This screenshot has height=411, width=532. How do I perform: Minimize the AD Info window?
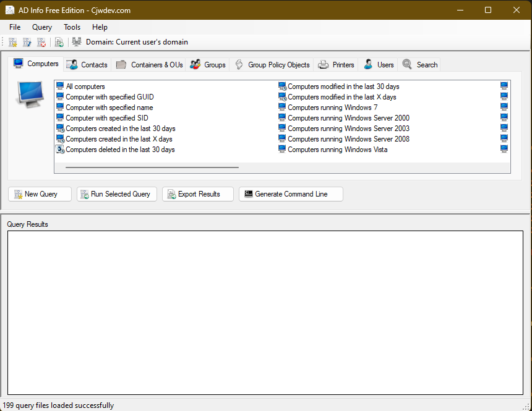460,10
